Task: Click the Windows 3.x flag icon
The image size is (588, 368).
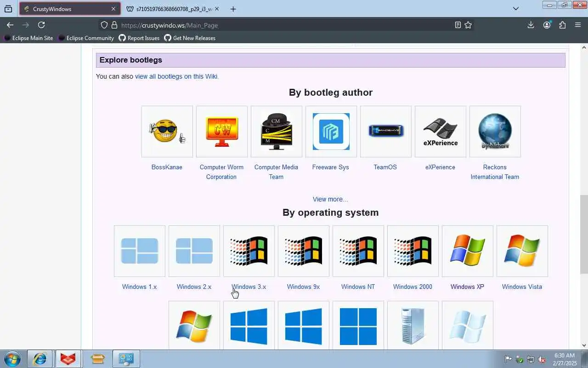Action: [x=249, y=251]
